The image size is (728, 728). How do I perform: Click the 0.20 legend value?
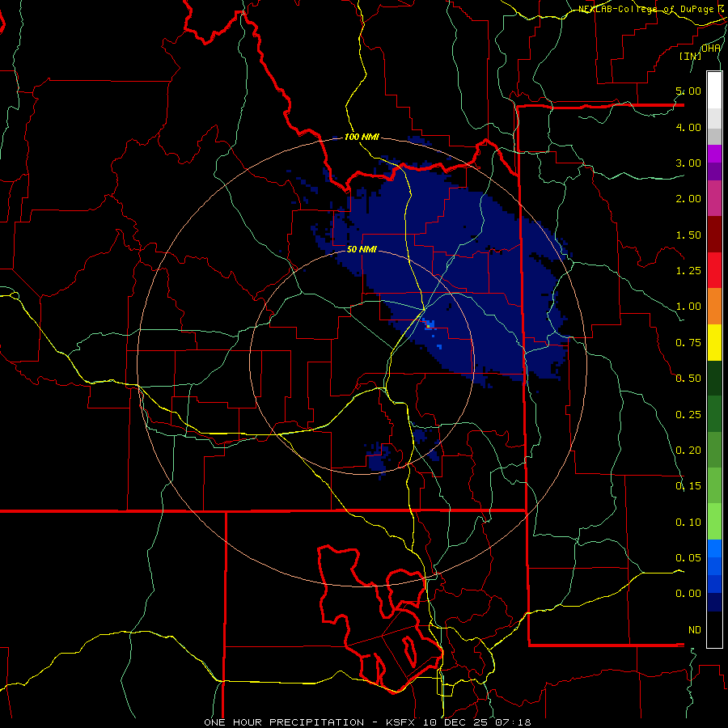(x=688, y=450)
